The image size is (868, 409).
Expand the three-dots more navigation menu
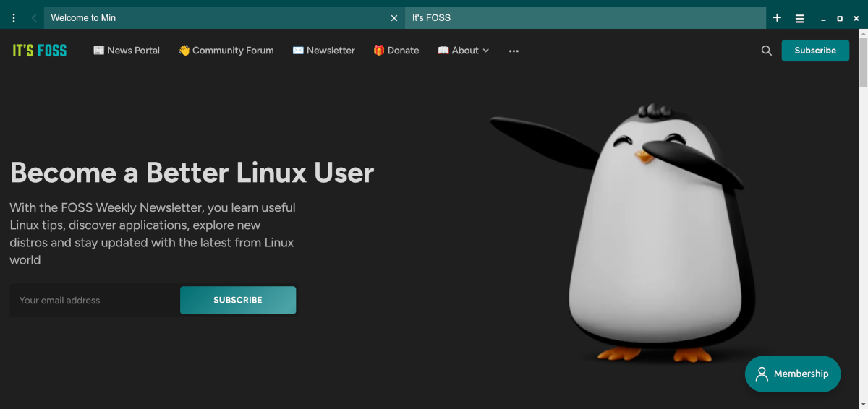point(514,51)
